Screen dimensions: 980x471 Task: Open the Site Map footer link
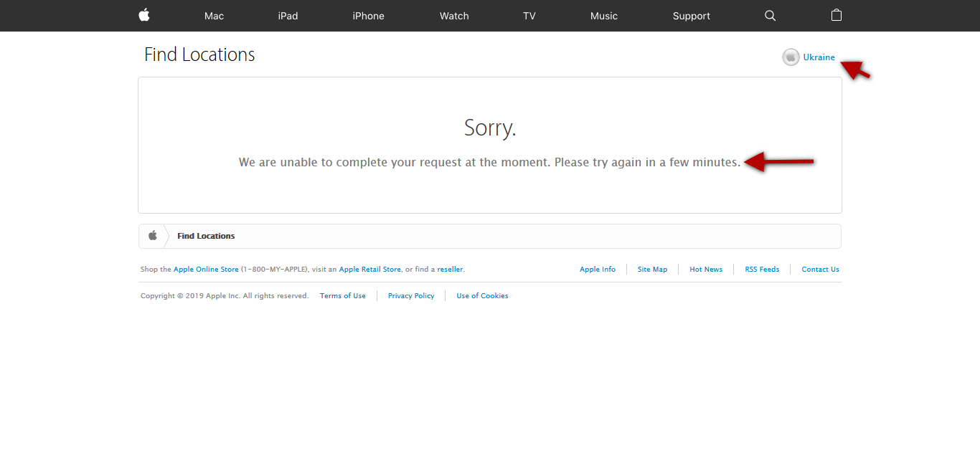[652, 270]
